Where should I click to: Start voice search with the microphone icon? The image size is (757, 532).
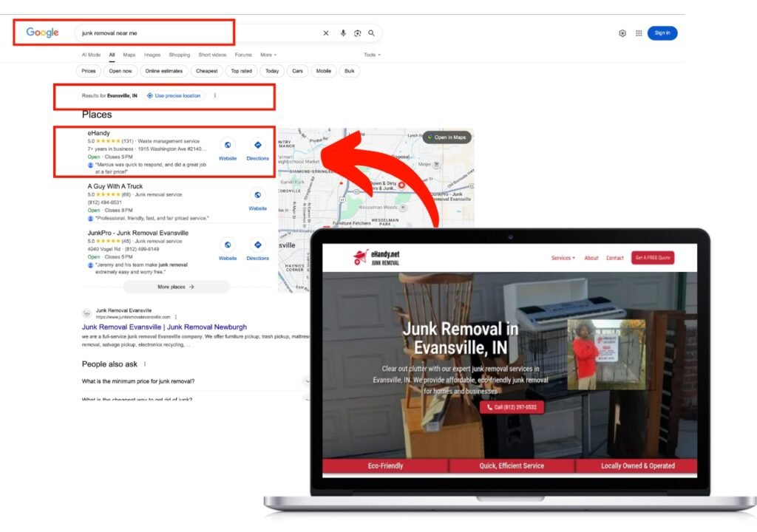click(x=343, y=33)
